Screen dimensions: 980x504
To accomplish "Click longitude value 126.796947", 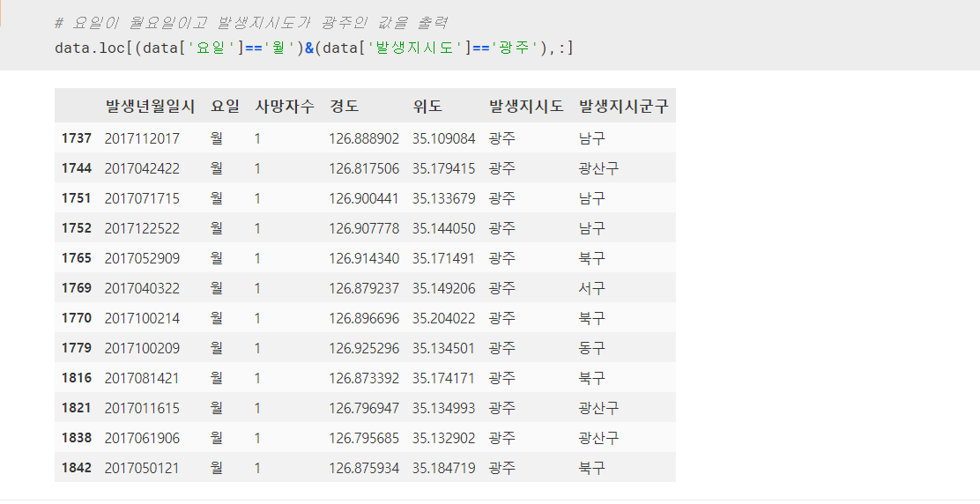I will (x=364, y=409).
